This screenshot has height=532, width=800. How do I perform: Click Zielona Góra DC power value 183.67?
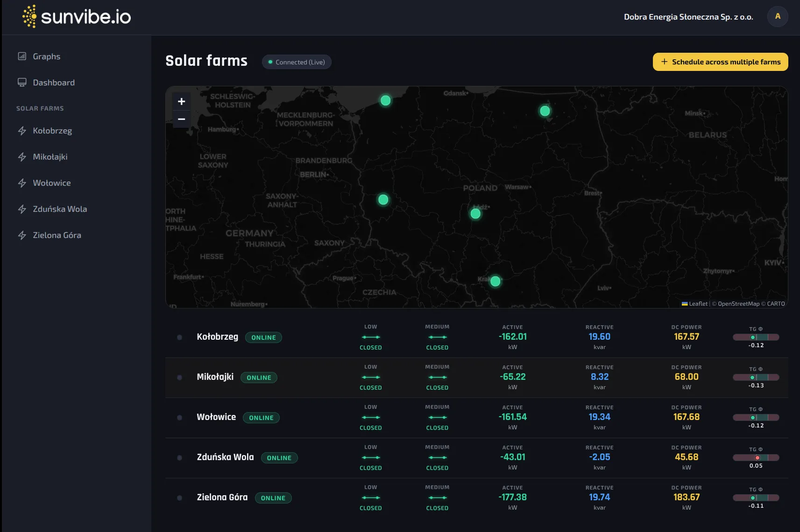tap(687, 497)
